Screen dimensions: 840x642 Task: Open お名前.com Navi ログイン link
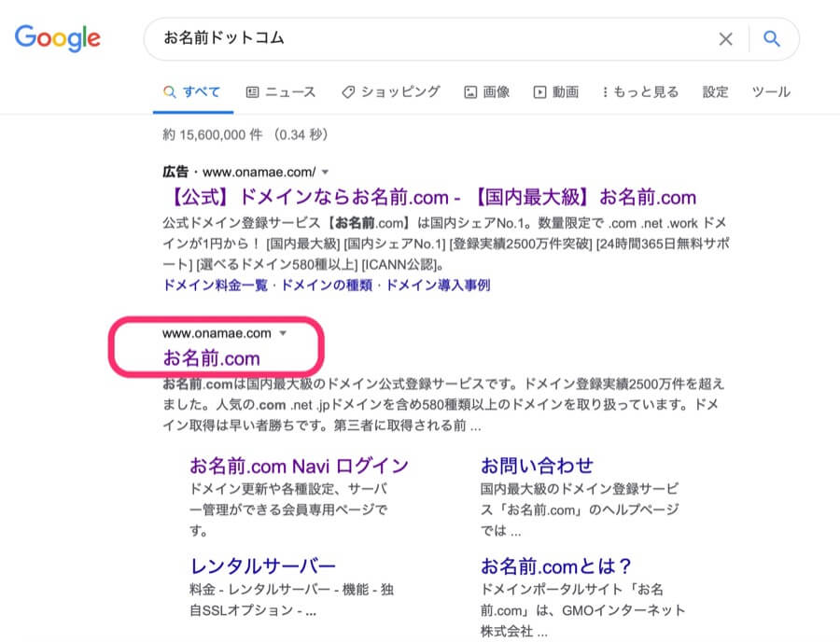[x=299, y=465]
